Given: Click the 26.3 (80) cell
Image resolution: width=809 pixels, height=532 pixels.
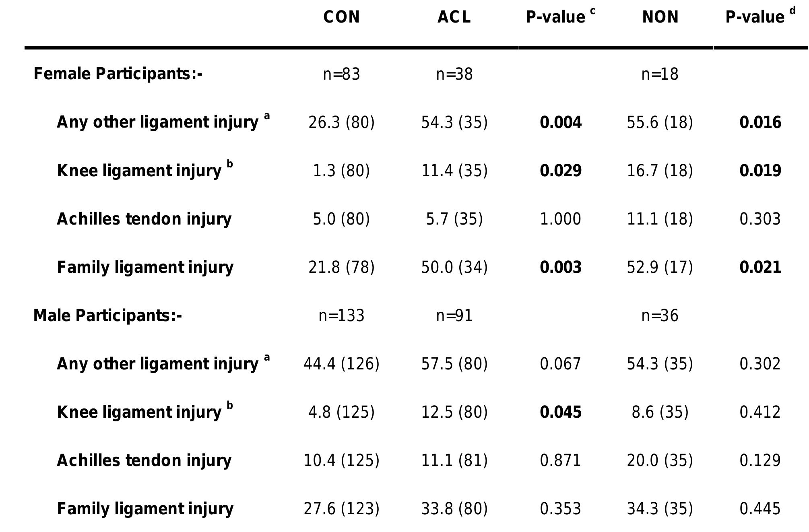Looking at the screenshot, I should pos(341,123).
